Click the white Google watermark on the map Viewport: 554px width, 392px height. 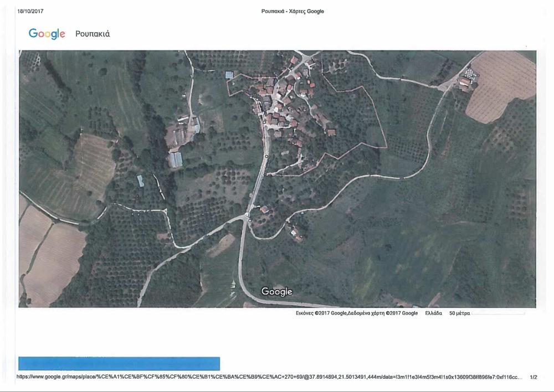(276, 291)
